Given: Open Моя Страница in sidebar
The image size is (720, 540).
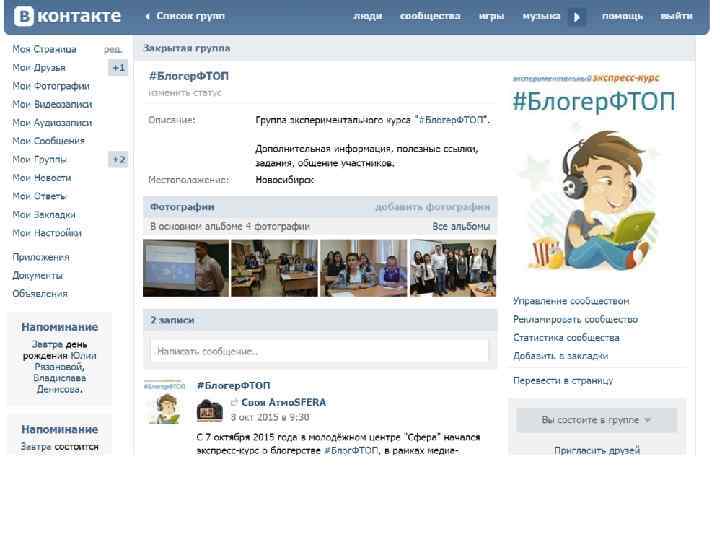Looking at the screenshot, I should [x=45, y=50].
